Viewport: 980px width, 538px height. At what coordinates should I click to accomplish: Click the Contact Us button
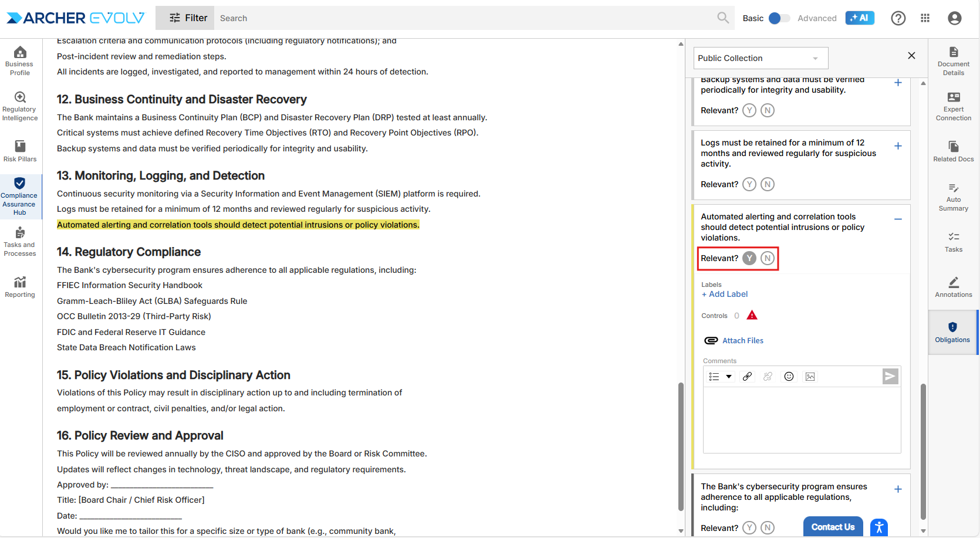point(833,527)
